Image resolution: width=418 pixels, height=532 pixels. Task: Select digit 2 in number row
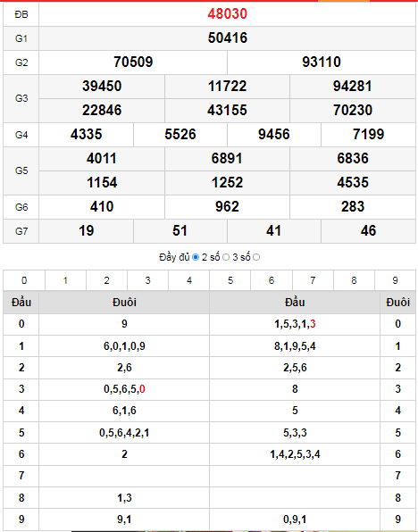pos(106,280)
